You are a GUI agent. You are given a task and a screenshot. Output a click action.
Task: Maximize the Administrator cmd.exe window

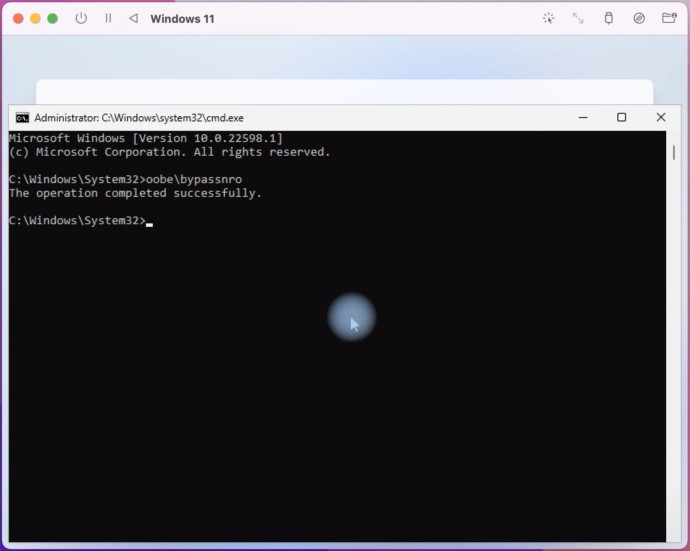(x=621, y=118)
